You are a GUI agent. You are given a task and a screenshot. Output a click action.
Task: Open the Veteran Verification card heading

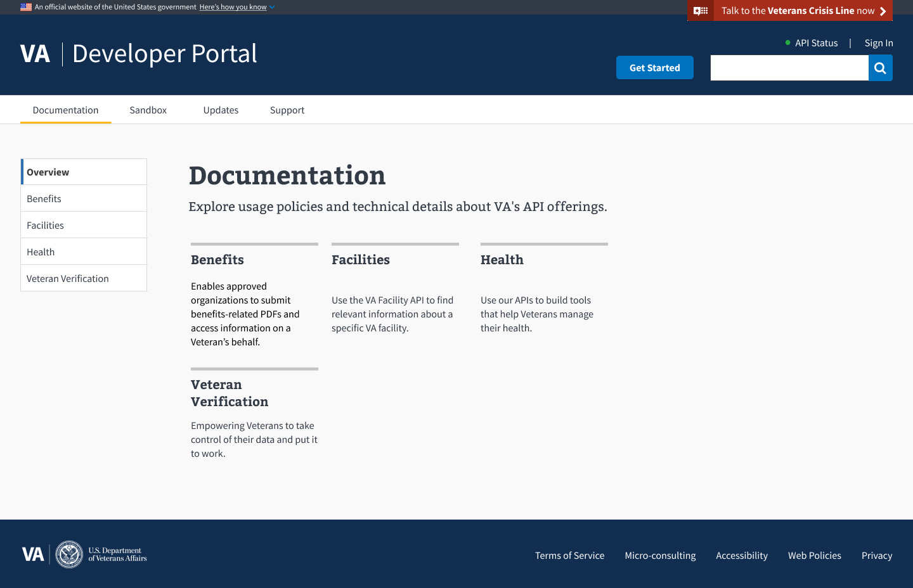230,393
